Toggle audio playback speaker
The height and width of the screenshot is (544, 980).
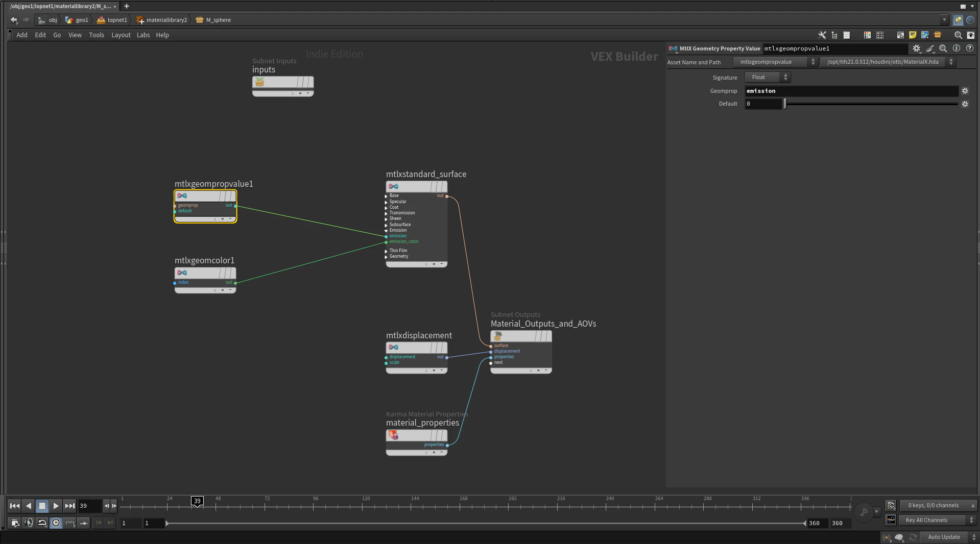(29, 523)
